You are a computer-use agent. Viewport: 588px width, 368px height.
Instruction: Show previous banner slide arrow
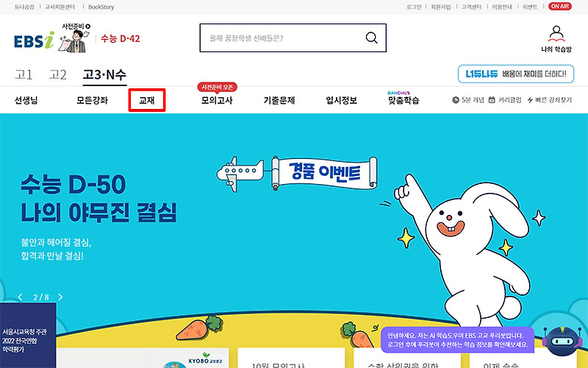coord(21,297)
